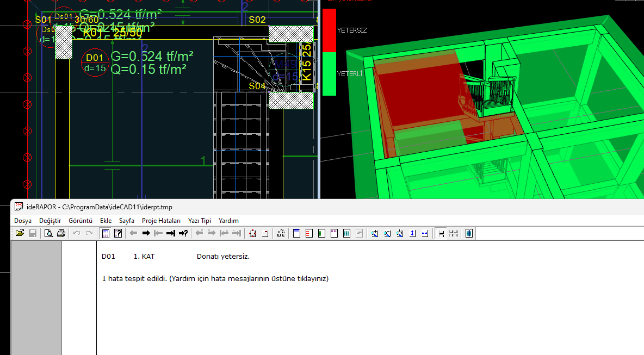
Task: Toggle the single page view button
Action: coord(441,233)
